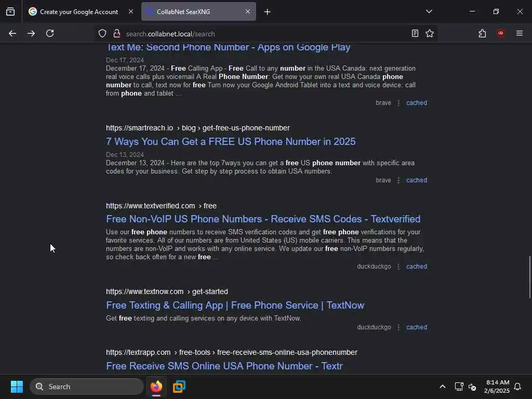The height and width of the screenshot is (399, 532).
Task: Close the Create your Google Account tab
Action: coord(131,11)
